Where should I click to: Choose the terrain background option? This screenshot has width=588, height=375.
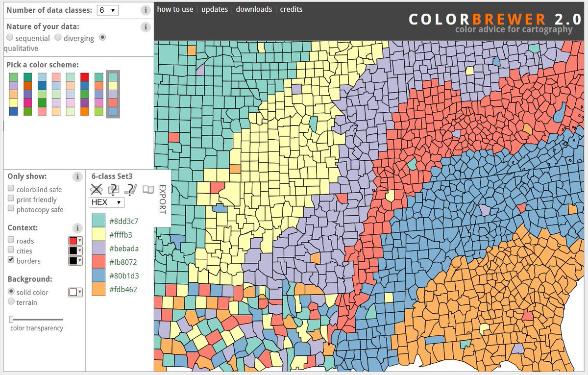(x=11, y=301)
